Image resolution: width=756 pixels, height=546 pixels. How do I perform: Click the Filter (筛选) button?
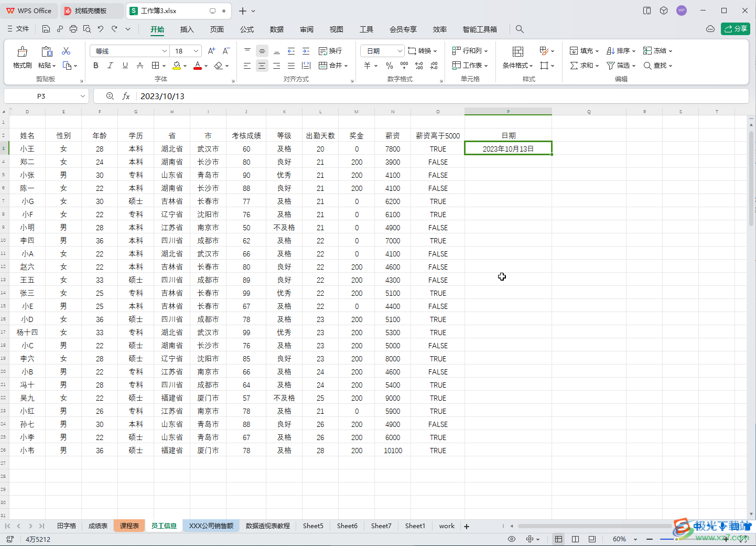[621, 66]
